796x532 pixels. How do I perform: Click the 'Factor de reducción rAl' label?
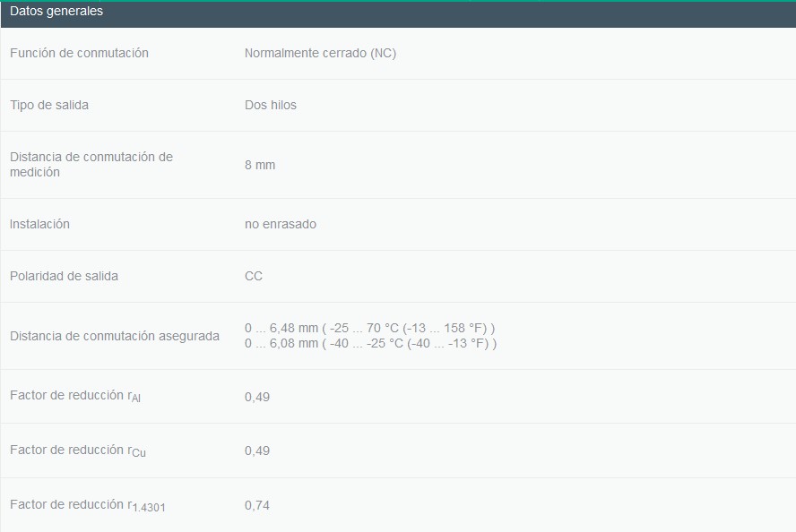click(75, 396)
